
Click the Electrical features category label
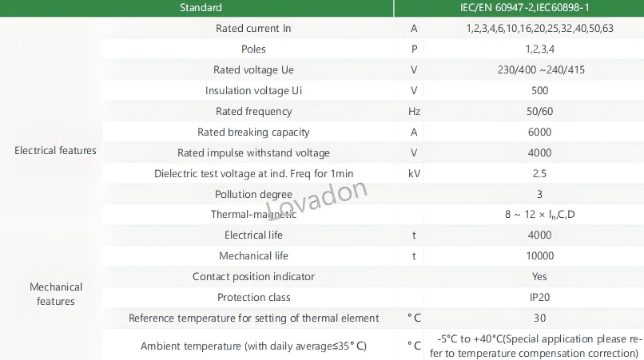(x=55, y=151)
